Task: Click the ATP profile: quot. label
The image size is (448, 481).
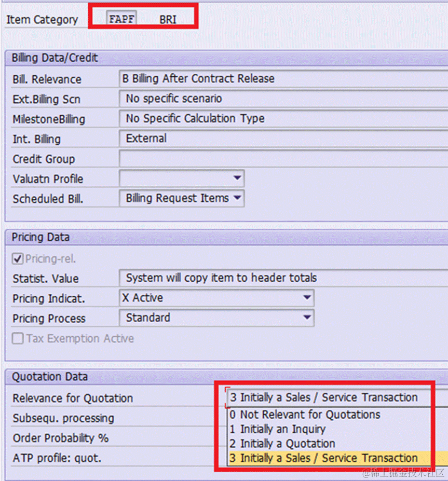Action: point(57,458)
